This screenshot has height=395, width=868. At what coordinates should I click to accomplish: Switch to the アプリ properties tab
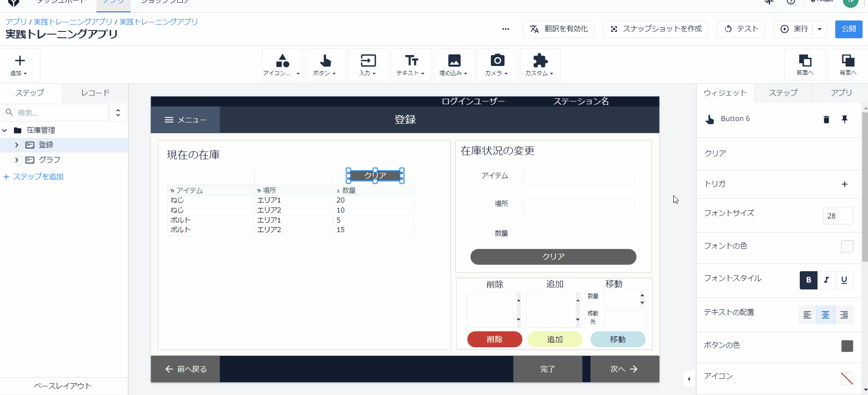[841, 93]
